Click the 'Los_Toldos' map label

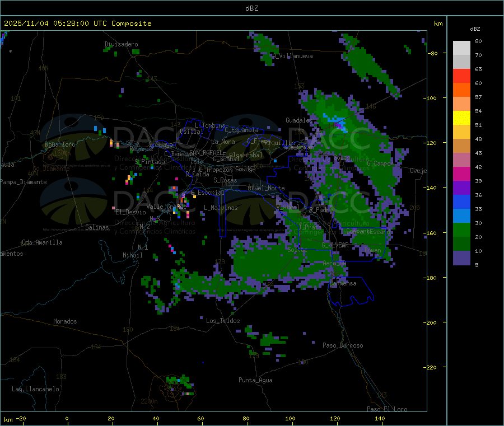(223, 321)
